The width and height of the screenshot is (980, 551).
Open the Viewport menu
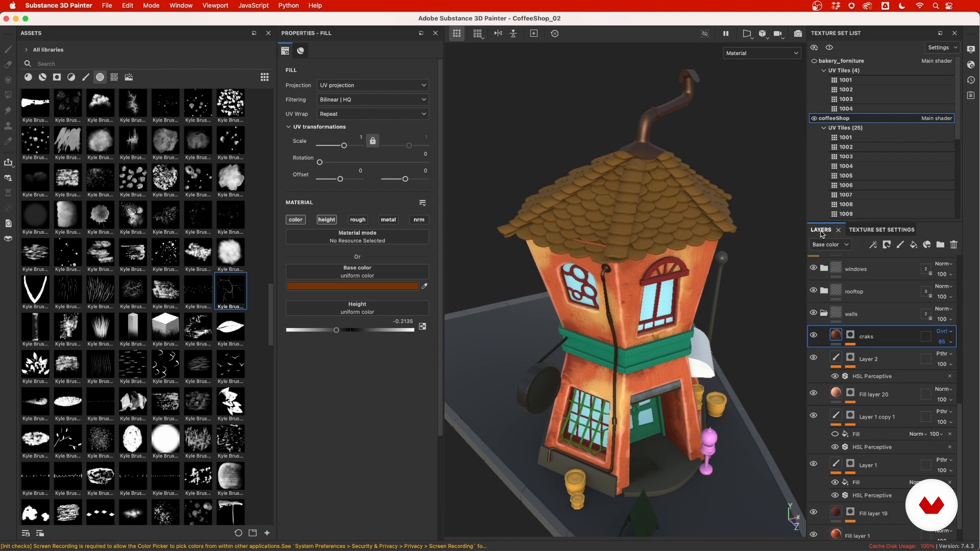(x=215, y=6)
